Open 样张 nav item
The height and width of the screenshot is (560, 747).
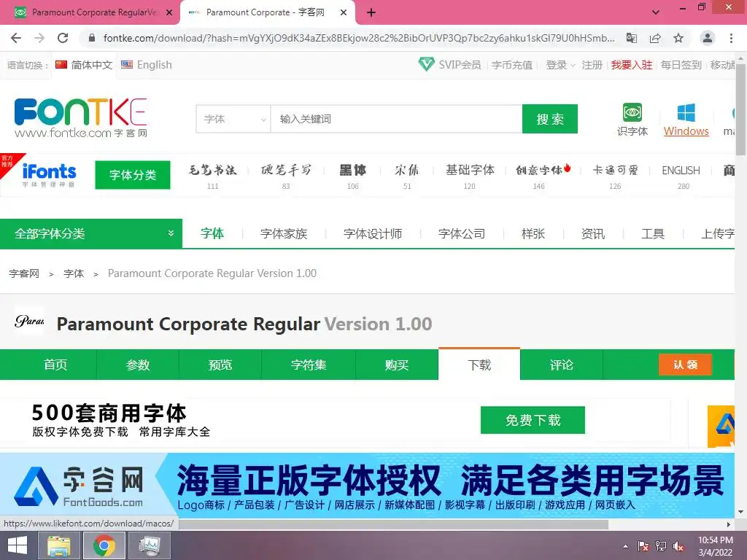[x=533, y=234]
